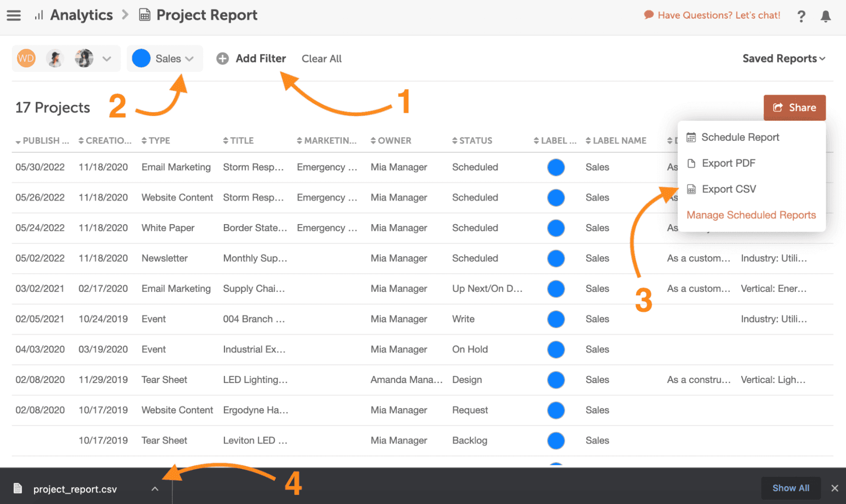
Task: Click the notification bell icon
Action: [825, 16]
